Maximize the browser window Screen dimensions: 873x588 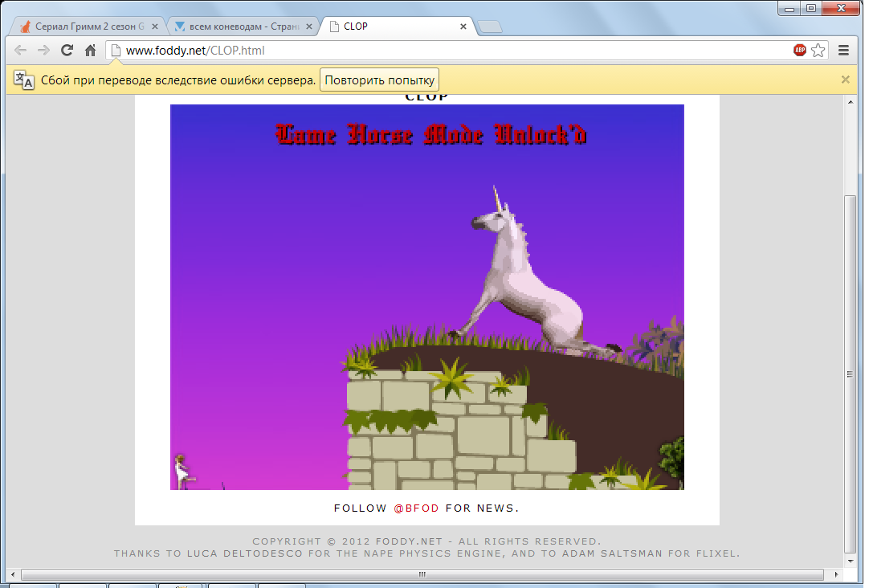click(x=810, y=8)
